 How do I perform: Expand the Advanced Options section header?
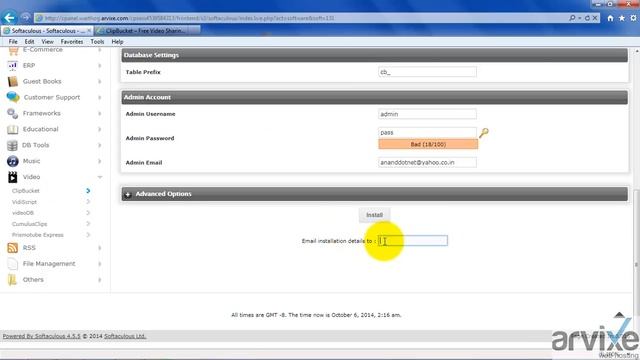tap(374, 194)
